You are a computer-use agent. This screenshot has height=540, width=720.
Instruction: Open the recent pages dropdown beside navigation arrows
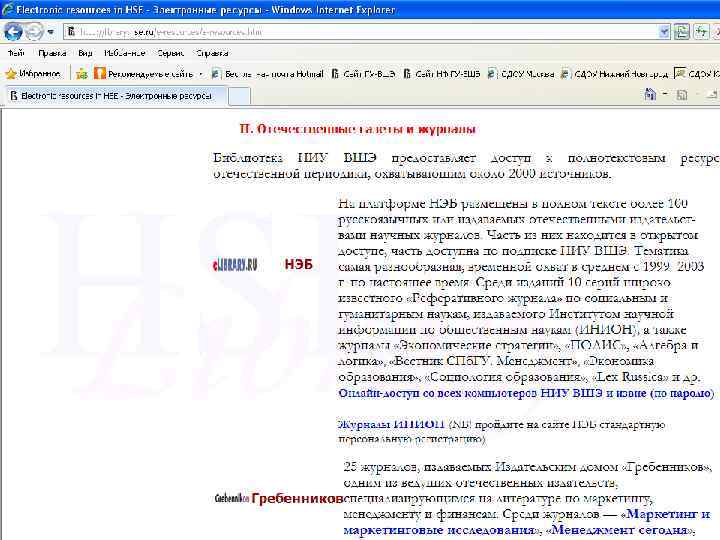pos(51,32)
